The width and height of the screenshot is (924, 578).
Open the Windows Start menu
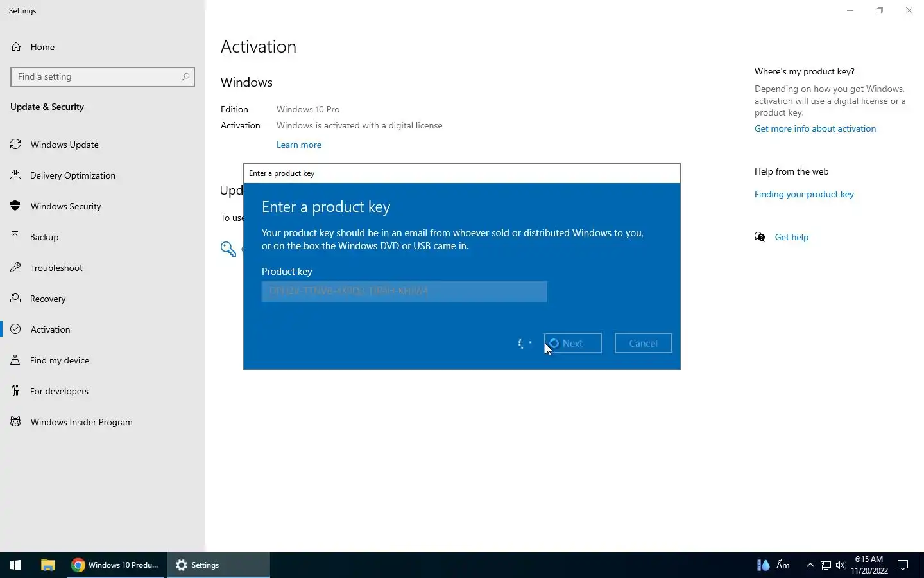click(15, 565)
